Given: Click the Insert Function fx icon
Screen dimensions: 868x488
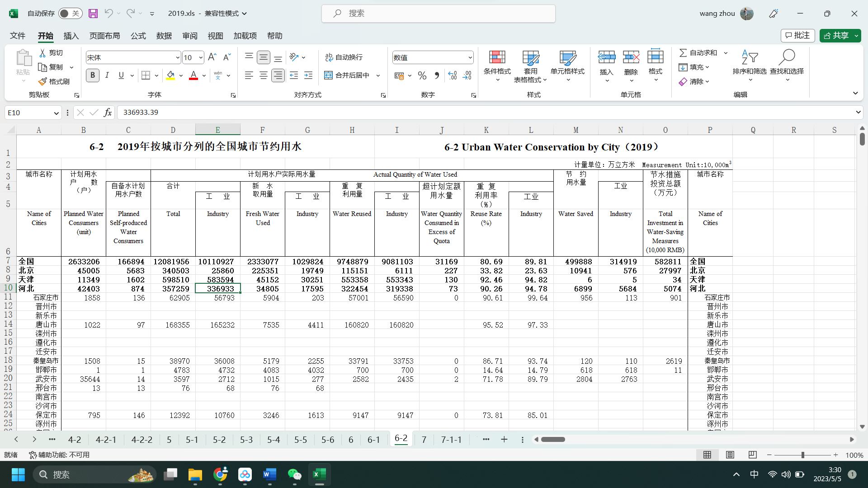Looking at the screenshot, I should click(108, 113).
